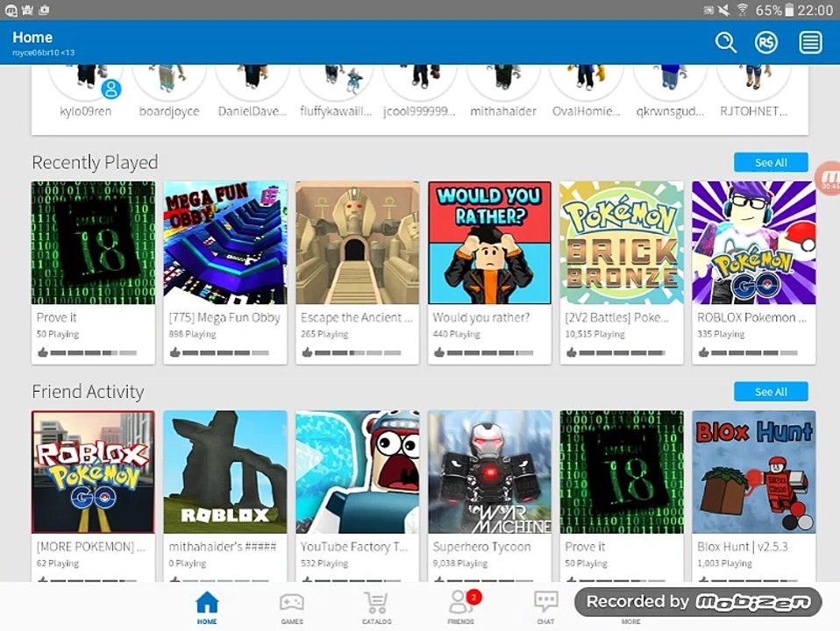
Task: Open the Friends tab with notification badge
Action: click(x=462, y=607)
